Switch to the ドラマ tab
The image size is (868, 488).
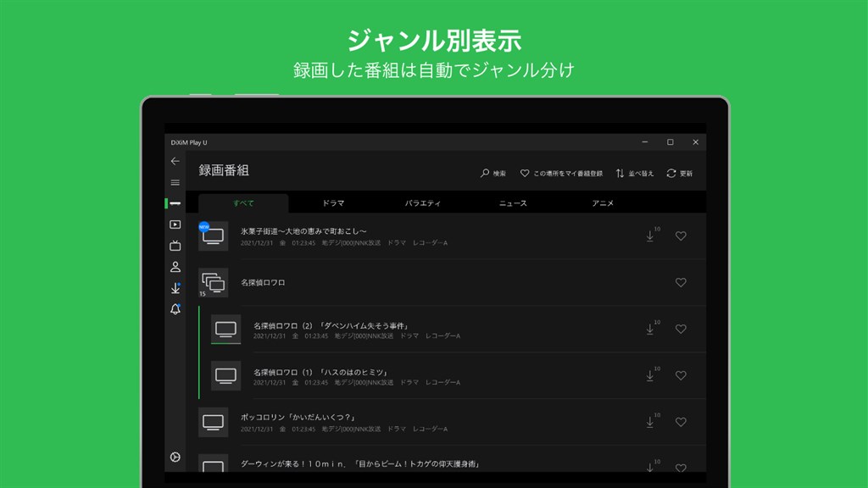coord(333,203)
